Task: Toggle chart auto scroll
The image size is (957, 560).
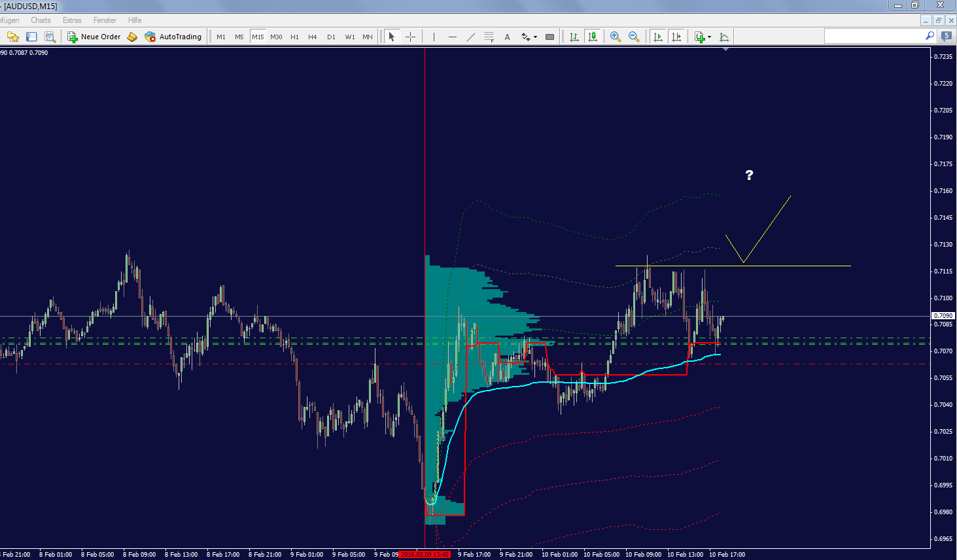Action: [x=657, y=37]
